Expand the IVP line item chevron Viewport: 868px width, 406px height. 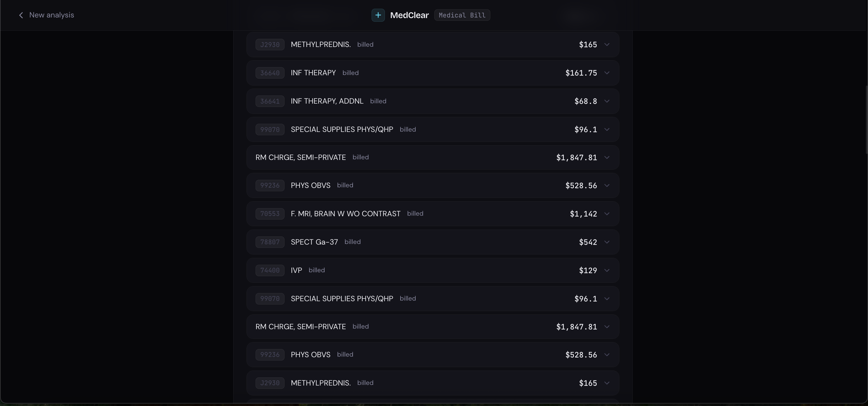[x=606, y=270]
